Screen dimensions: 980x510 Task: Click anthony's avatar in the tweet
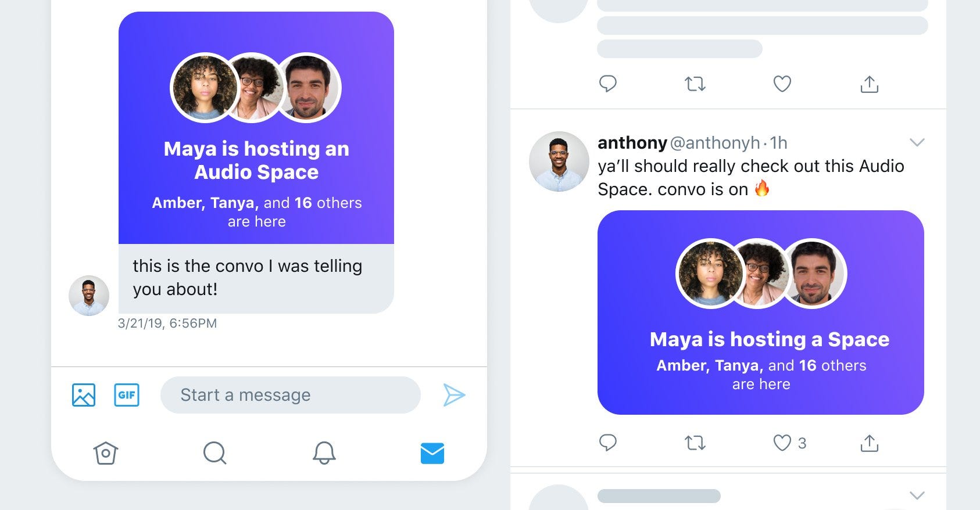pos(559,161)
